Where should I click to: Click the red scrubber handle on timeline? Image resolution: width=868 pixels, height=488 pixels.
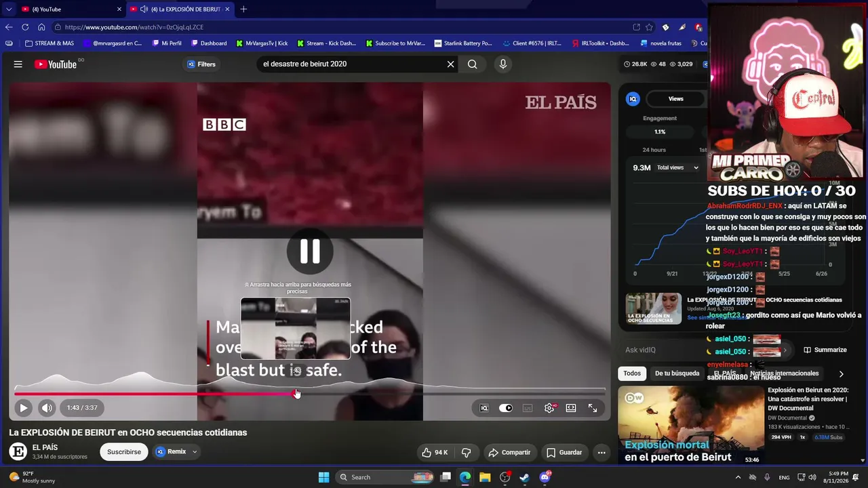point(296,393)
